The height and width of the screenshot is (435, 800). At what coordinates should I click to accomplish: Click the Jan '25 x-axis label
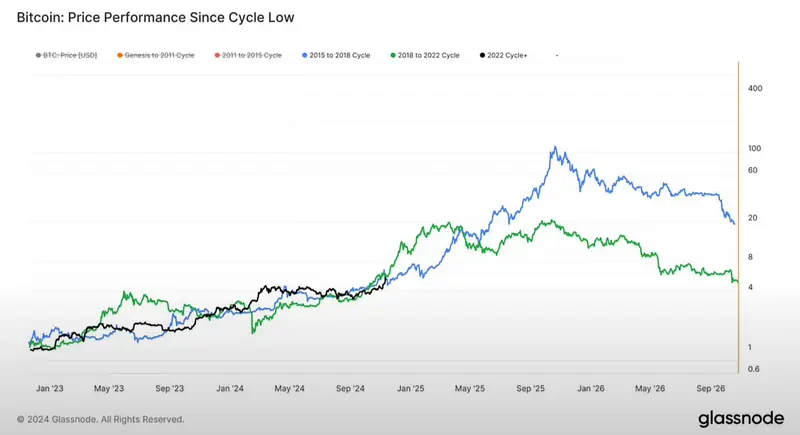[x=411, y=388]
